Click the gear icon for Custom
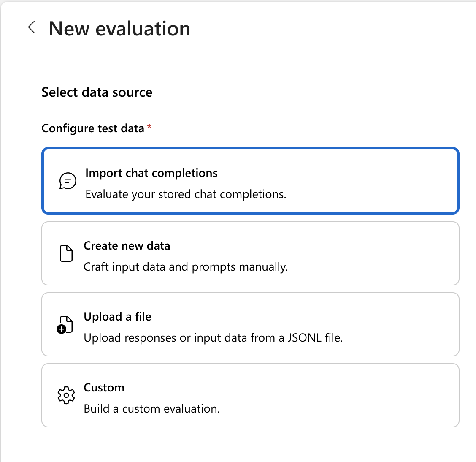476x462 pixels. 66,395
